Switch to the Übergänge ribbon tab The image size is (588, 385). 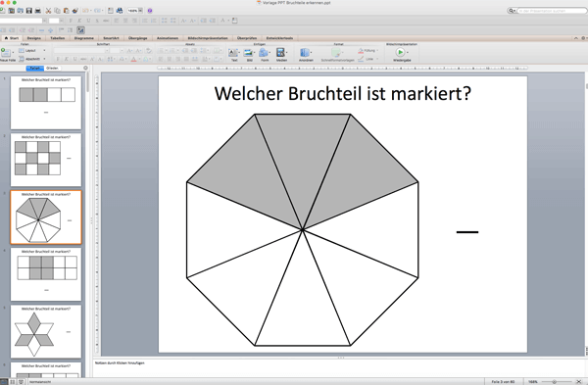pos(137,38)
